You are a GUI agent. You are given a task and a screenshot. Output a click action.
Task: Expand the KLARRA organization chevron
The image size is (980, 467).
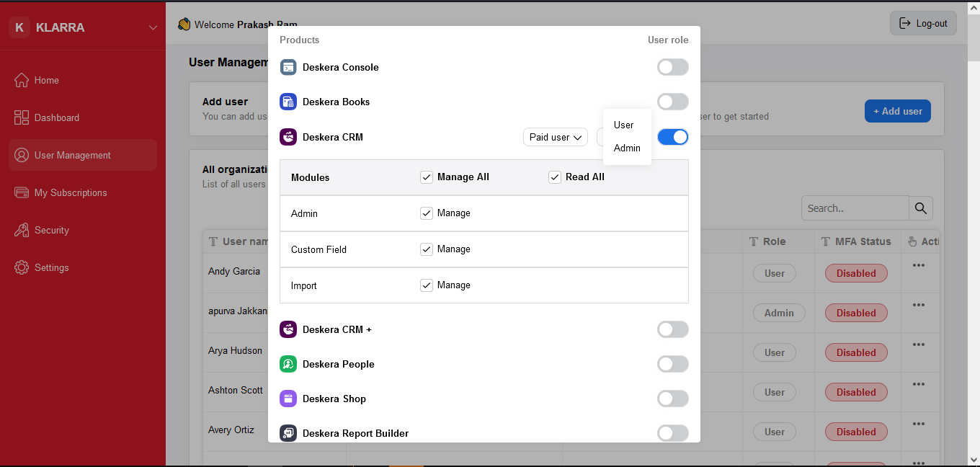tap(153, 27)
